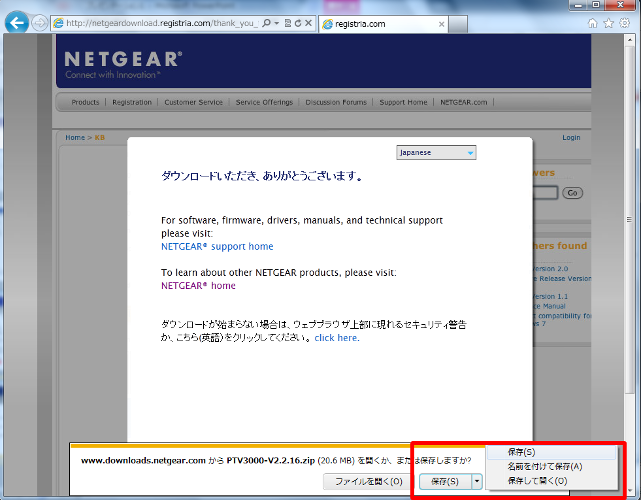Open the Service Offerings menu item
This screenshot has width=641, height=500.
coord(264,102)
